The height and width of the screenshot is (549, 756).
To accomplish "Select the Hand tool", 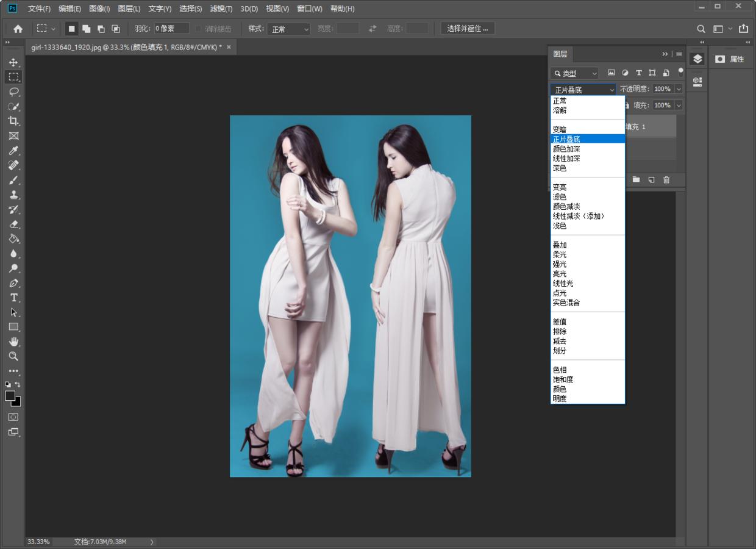I will tap(13, 342).
